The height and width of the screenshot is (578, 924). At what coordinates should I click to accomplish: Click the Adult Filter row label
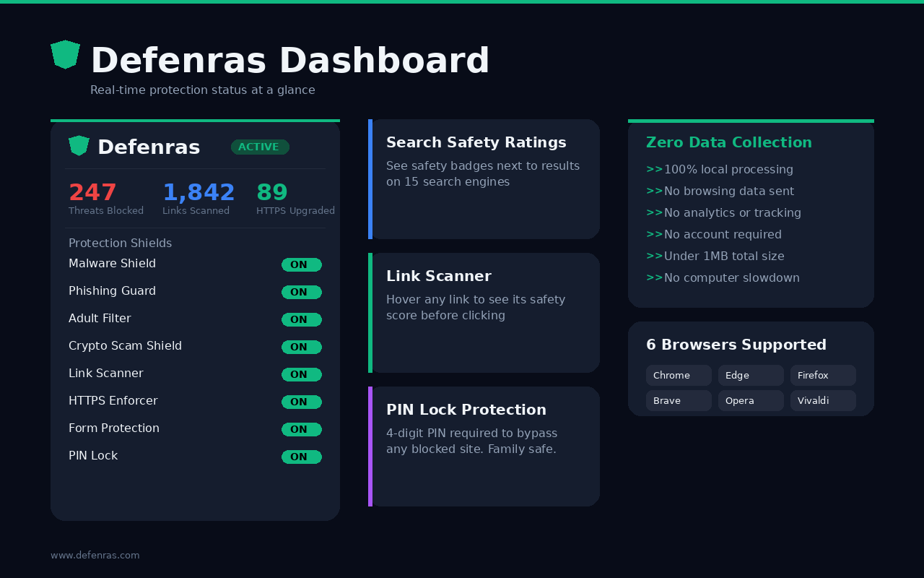click(x=100, y=319)
